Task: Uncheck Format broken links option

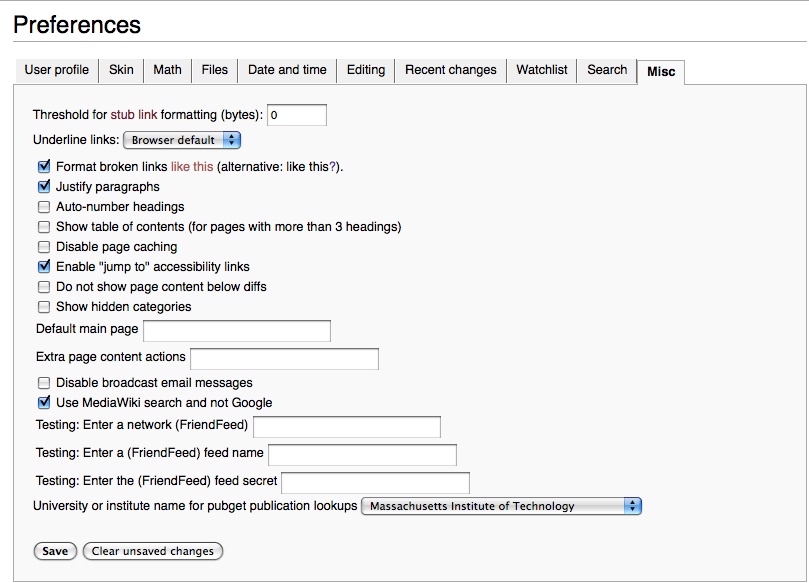Action: pyautogui.click(x=44, y=167)
